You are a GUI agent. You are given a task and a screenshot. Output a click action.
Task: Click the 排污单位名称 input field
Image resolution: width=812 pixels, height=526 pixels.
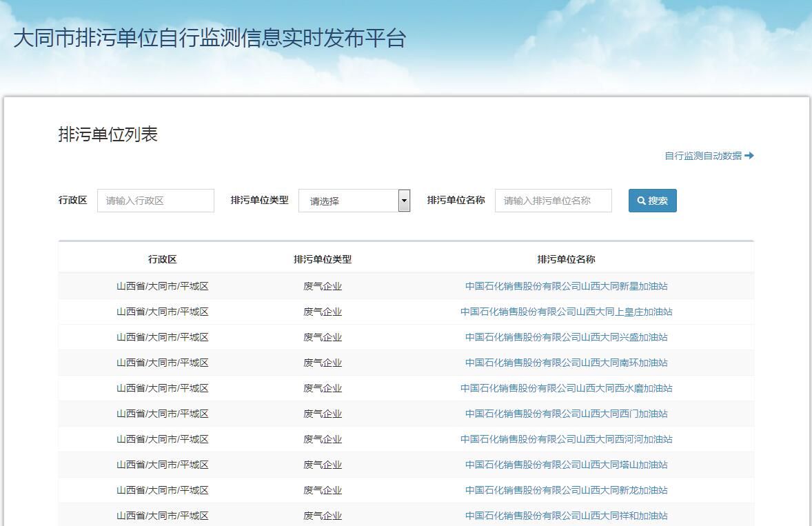(553, 201)
